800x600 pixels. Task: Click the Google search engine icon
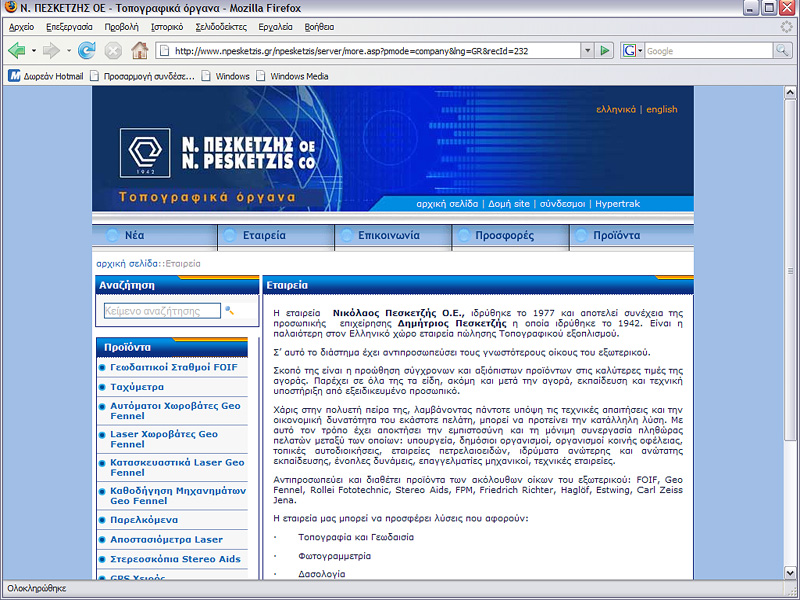(x=630, y=51)
